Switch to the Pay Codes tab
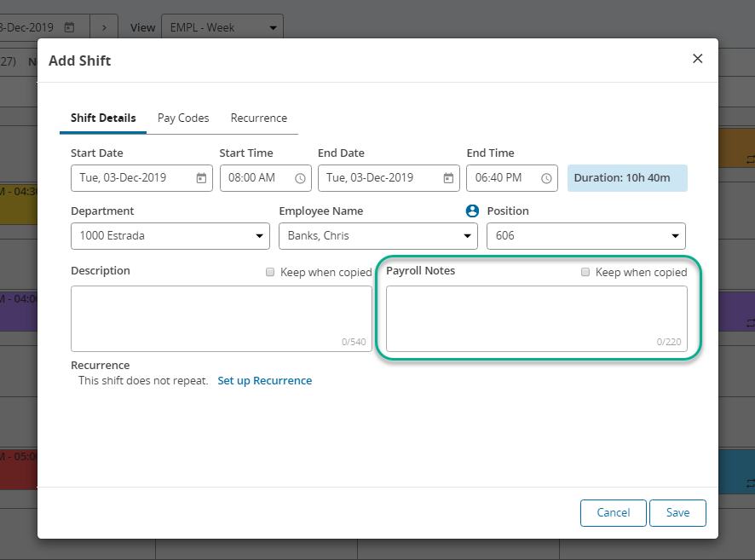 pyautogui.click(x=183, y=118)
